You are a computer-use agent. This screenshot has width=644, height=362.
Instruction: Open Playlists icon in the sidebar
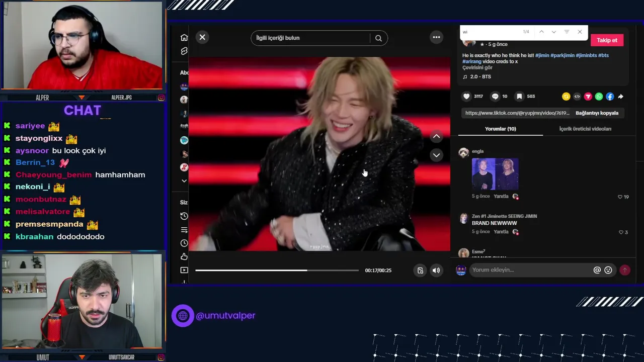184,230
